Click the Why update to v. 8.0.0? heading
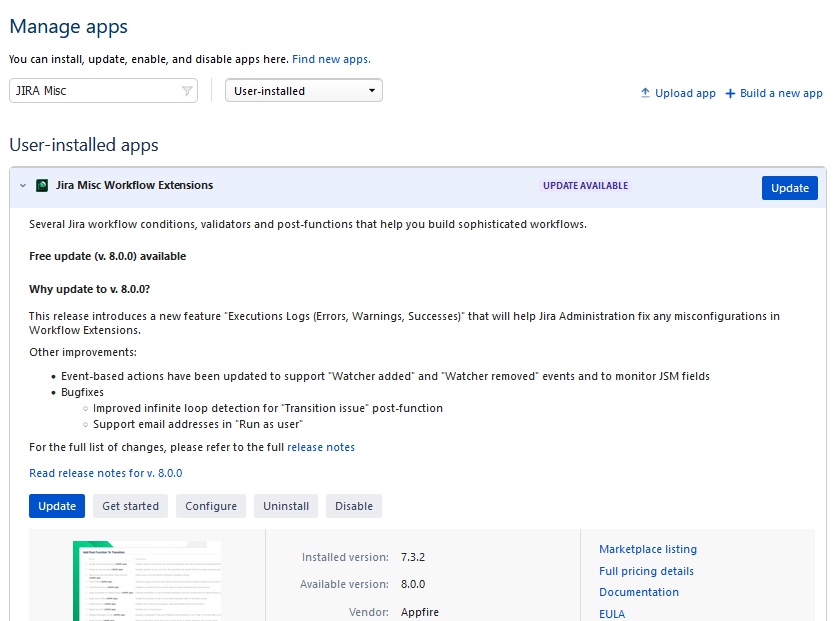 coord(89,289)
